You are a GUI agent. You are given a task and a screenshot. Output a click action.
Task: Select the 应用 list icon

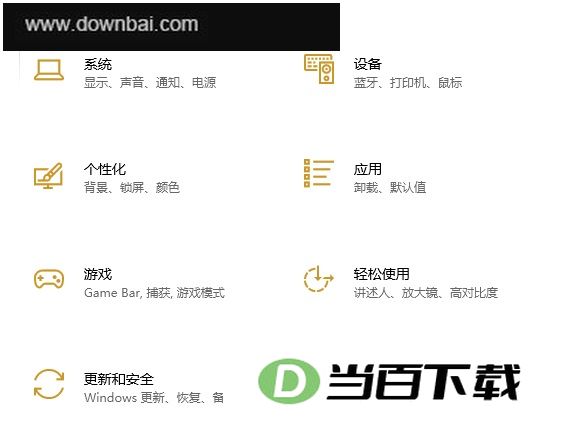coord(319,173)
